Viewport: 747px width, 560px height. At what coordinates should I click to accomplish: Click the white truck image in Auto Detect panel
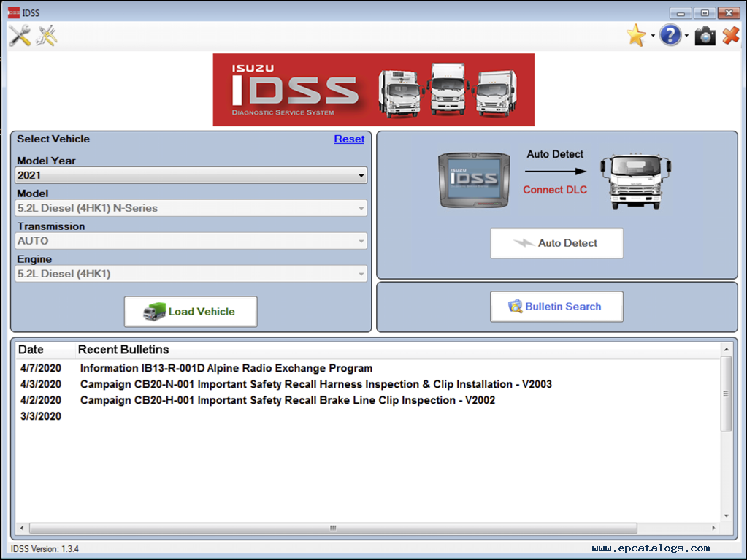635,181
